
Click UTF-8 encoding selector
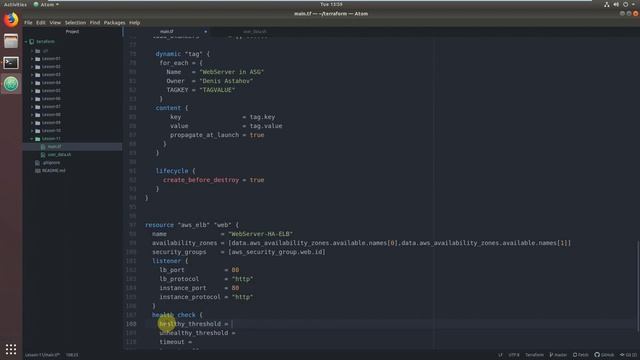[514, 355]
